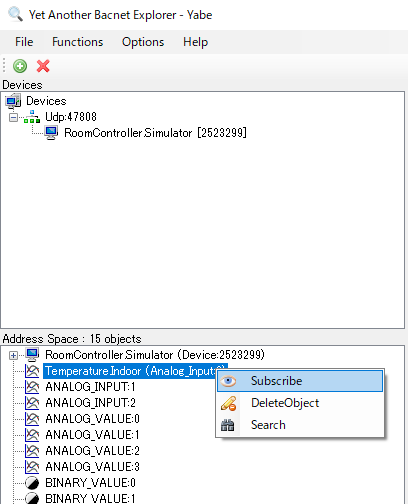Open the Options menu
Viewport: 408px width, 504px height.
coord(143,42)
